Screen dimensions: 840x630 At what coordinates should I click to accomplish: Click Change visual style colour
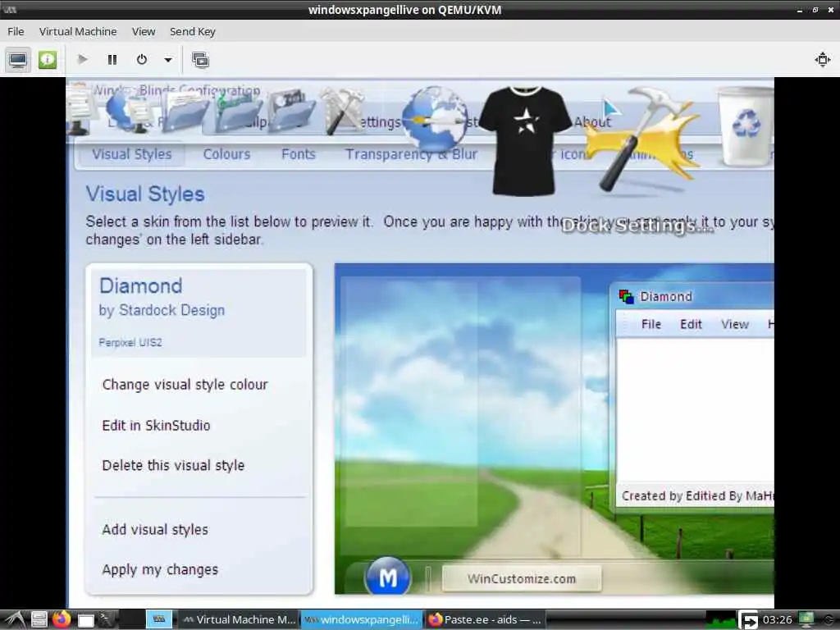[185, 385]
